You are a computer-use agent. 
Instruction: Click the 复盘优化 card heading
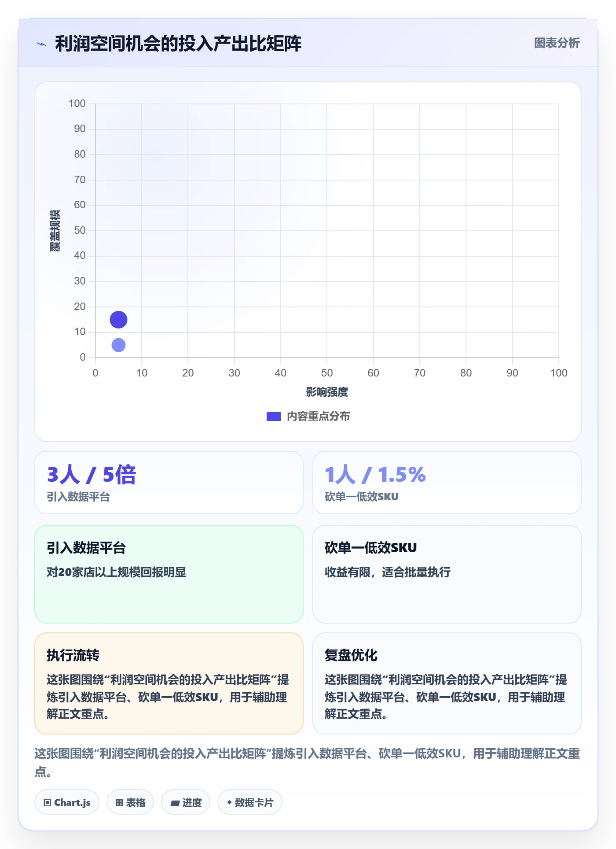tap(351, 655)
